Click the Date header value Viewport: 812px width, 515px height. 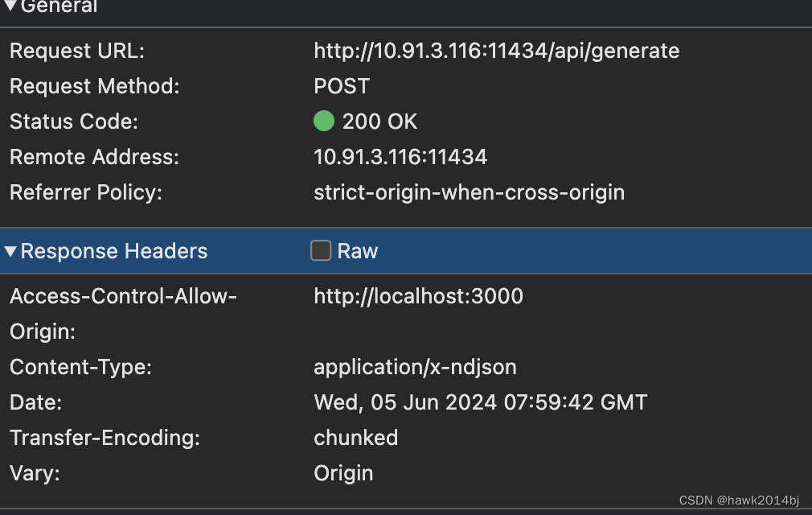[480, 402]
